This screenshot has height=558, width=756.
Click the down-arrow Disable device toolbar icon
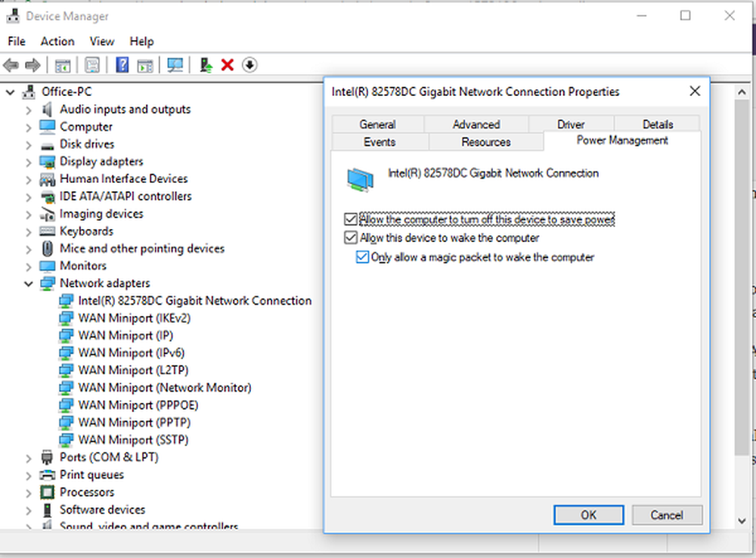pyautogui.click(x=249, y=66)
